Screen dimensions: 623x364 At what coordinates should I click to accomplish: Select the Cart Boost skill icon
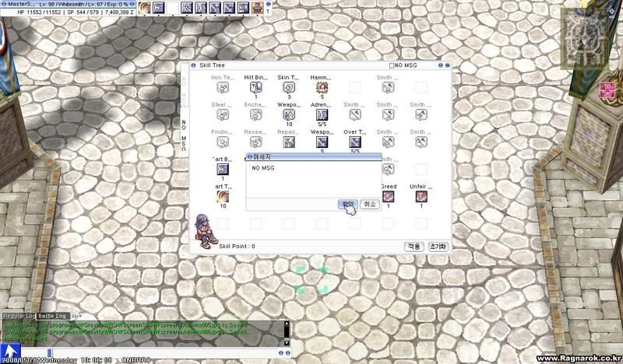(x=223, y=169)
